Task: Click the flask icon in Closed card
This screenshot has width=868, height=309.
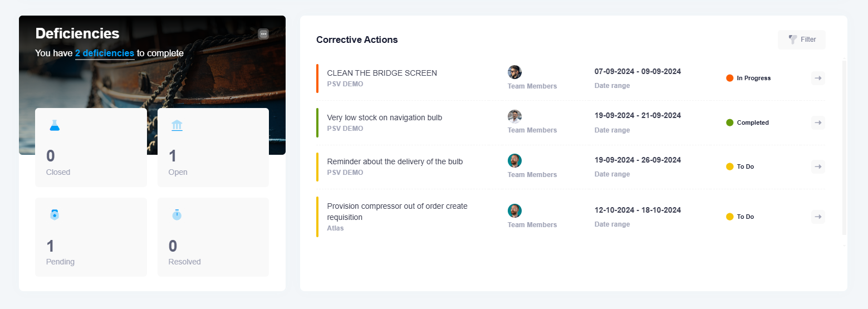Action: [x=54, y=125]
